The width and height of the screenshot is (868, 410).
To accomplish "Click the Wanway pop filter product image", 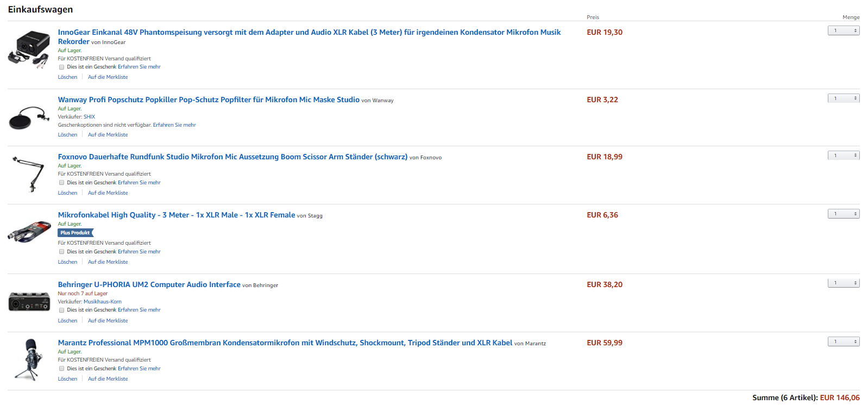I will point(29,117).
